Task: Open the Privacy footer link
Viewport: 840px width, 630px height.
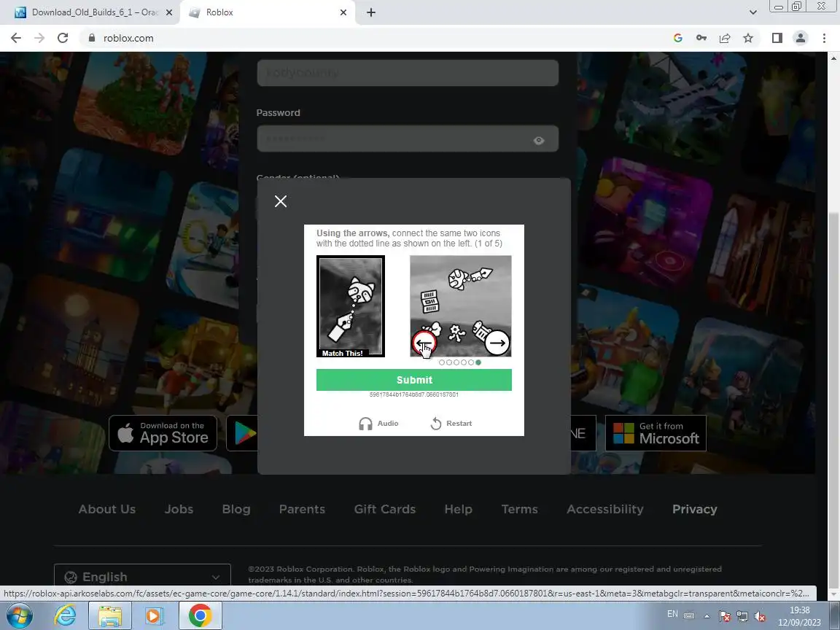Action: (x=695, y=509)
